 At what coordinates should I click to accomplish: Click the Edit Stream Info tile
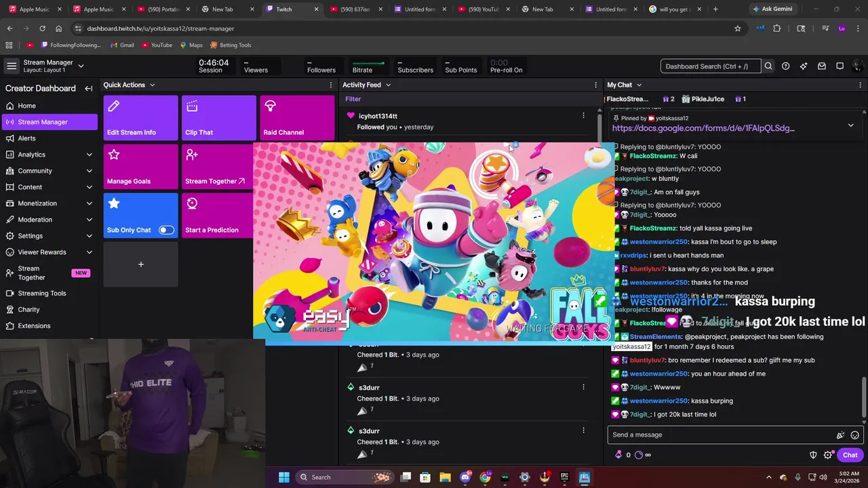point(140,118)
